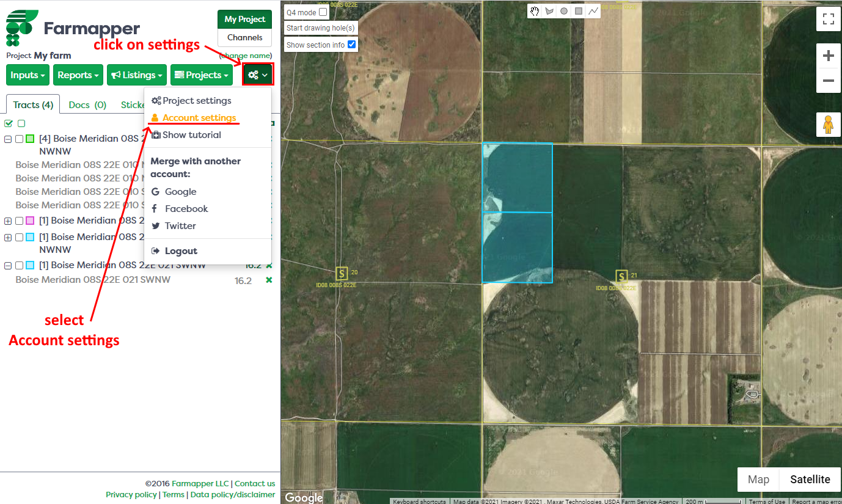Collapse the [4] Boise Meridian tract group

pos(8,139)
